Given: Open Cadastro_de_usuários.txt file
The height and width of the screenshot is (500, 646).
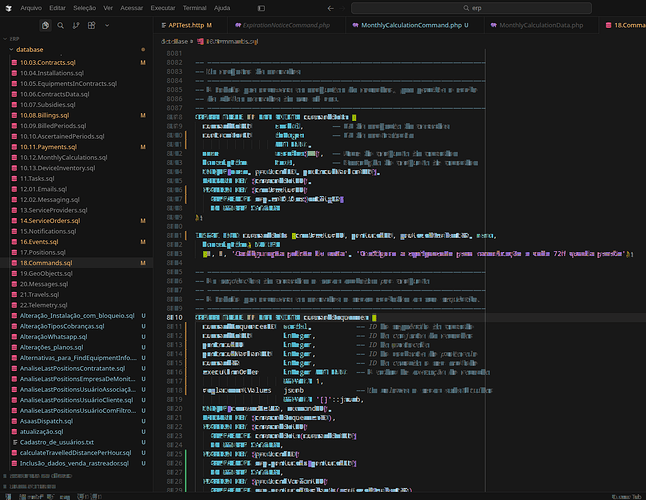Looking at the screenshot, I should click(57, 442).
